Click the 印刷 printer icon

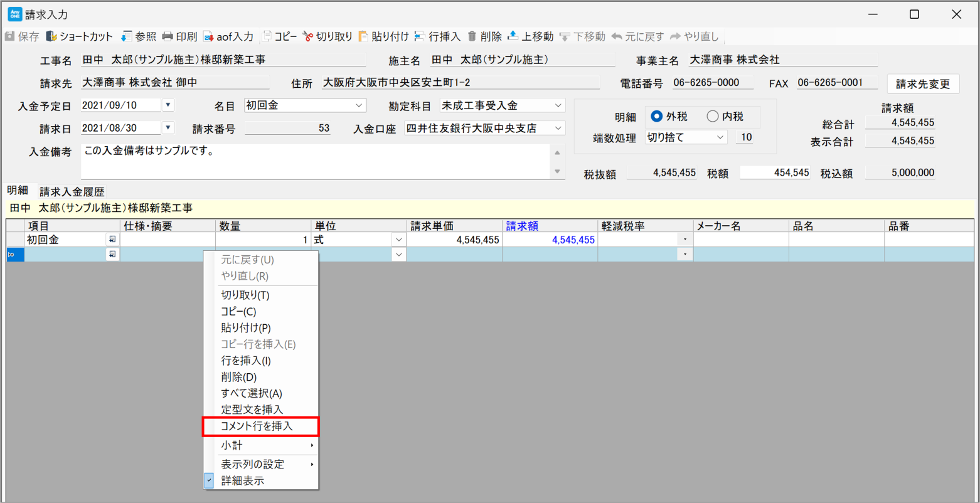(x=168, y=36)
